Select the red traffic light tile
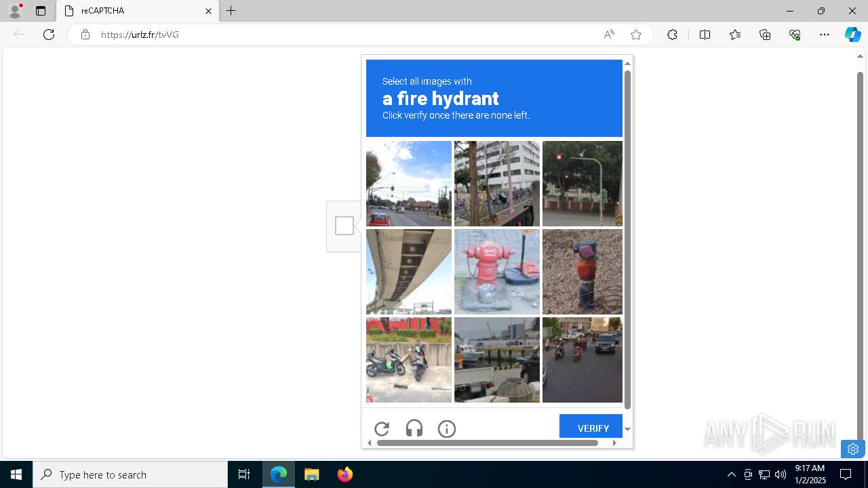The height and width of the screenshot is (488, 868). (x=583, y=184)
